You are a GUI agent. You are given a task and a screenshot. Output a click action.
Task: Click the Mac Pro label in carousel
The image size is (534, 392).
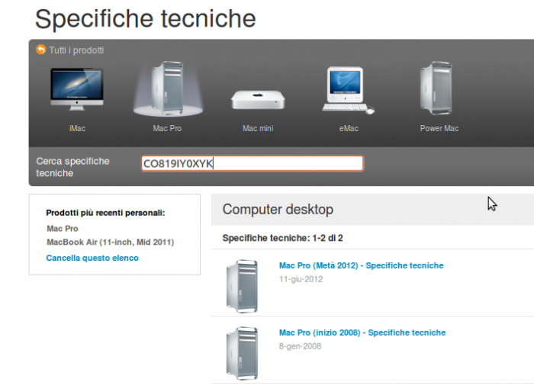[x=167, y=128]
